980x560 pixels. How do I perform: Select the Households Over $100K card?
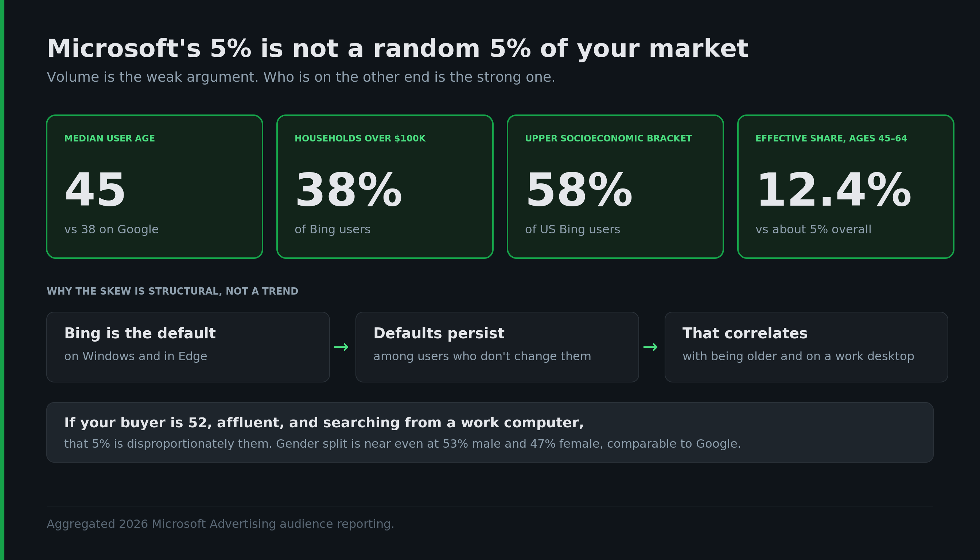pyautogui.click(x=385, y=187)
